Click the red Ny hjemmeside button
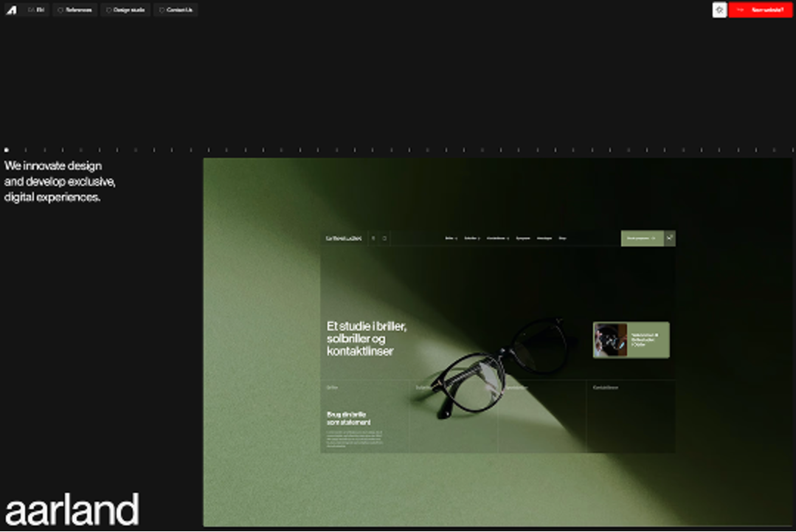Image resolution: width=796 pixels, height=532 pixels. [x=760, y=10]
